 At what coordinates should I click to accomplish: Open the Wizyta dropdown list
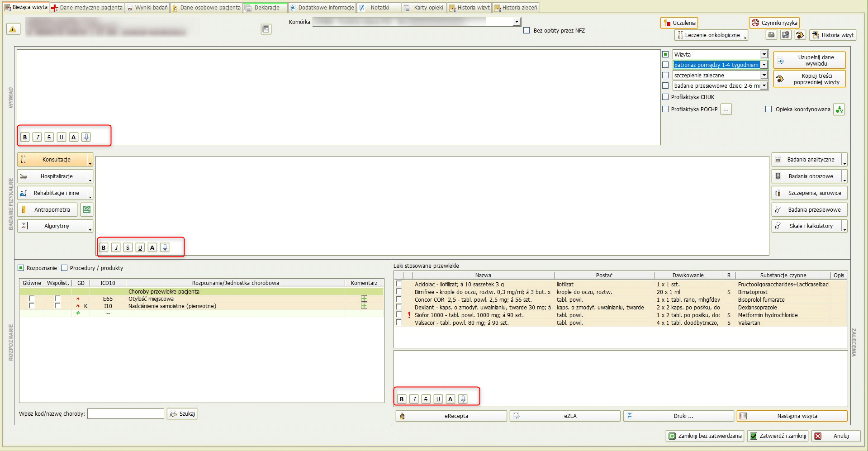tap(764, 54)
